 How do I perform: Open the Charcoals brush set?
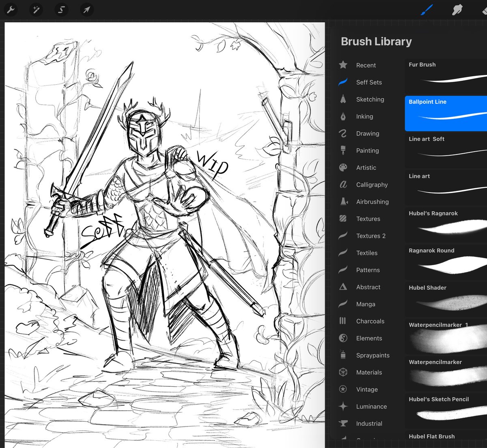tap(370, 321)
